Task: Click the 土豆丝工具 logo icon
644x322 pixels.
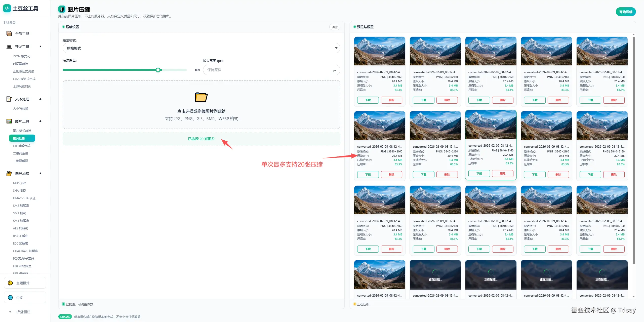Action: (x=7, y=8)
